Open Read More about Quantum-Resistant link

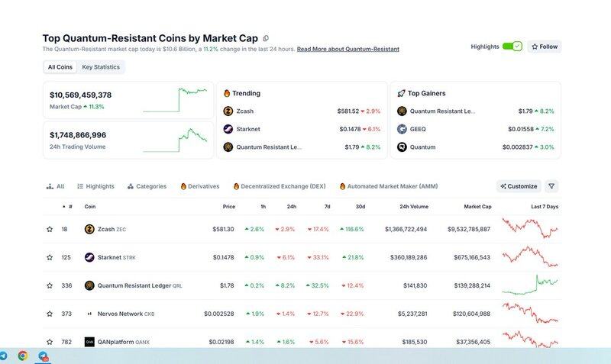(x=348, y=49)
